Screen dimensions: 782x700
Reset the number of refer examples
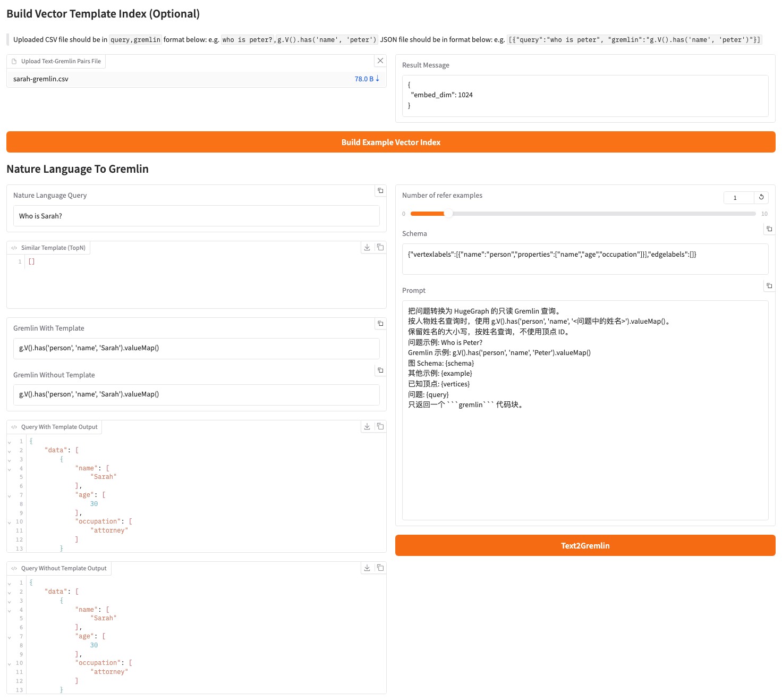[761, 197]
